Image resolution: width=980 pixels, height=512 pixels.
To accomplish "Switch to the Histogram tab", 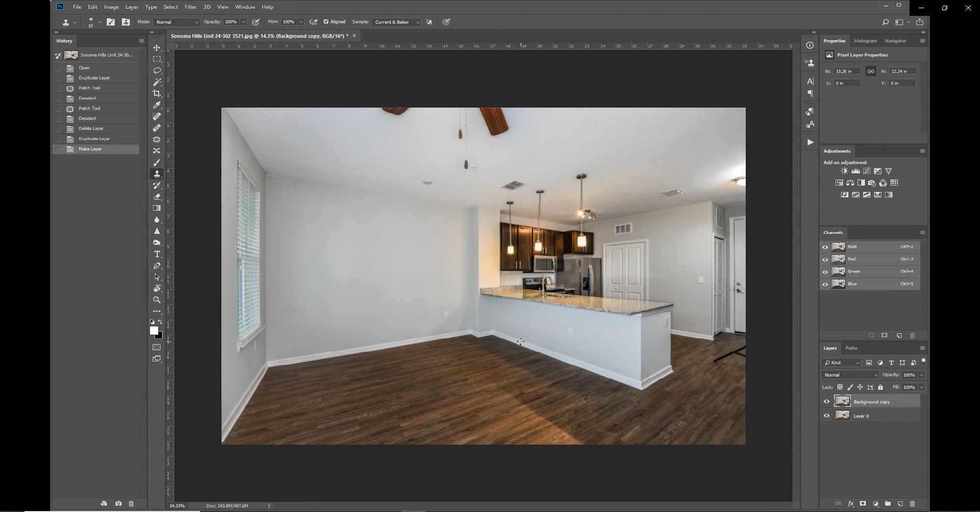I will tap(865, 41).
